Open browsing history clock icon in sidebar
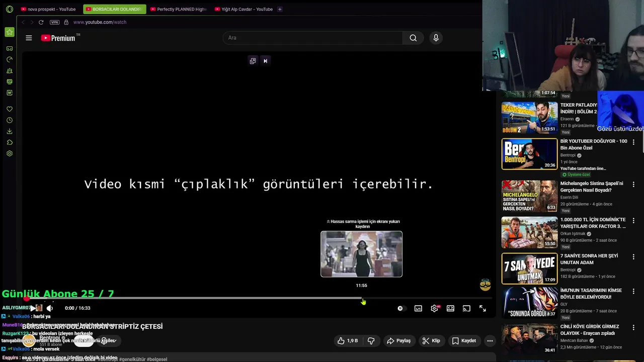Screen dimensions: 644x362 (x=9, y=120)
